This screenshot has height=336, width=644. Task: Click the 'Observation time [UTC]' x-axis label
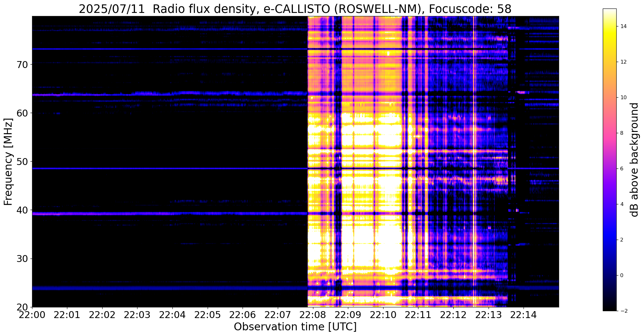pos(295,327)
